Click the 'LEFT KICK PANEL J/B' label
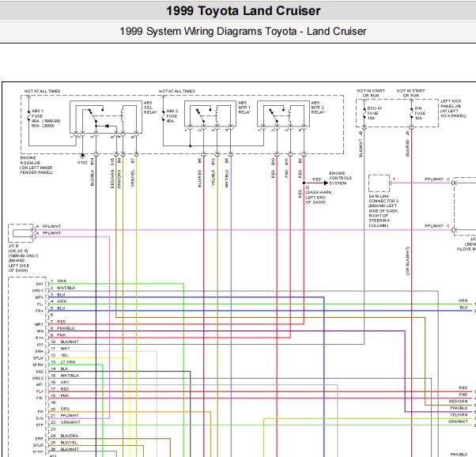476x457 pixels. [451, 104]
